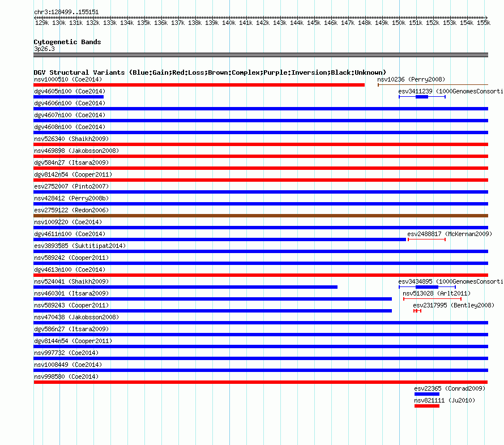Click the 155k ruler tick label
Viewport: 504px width, 445px height.
point(484,23)
